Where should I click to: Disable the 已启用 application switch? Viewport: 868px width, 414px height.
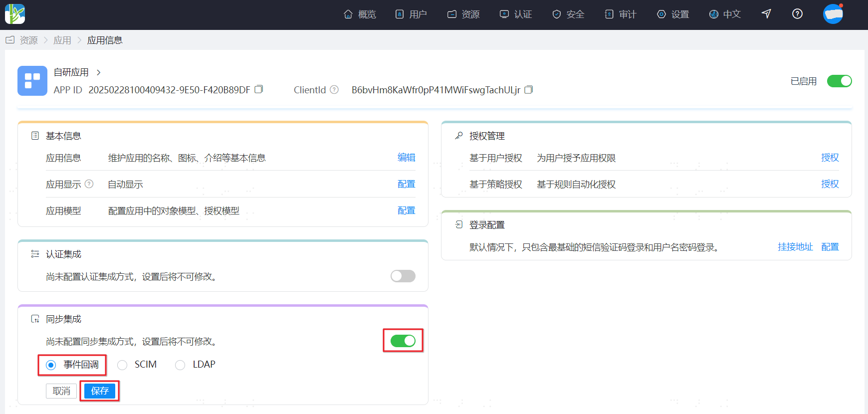(x=839, y=81)
